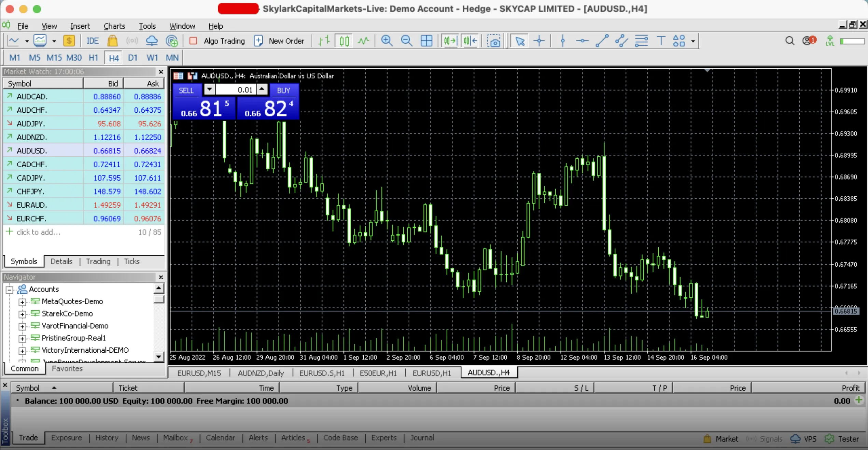Screen dimensions: 868x450
Task: Click the line chart icon at toolbar start
Action: point(13,41)
